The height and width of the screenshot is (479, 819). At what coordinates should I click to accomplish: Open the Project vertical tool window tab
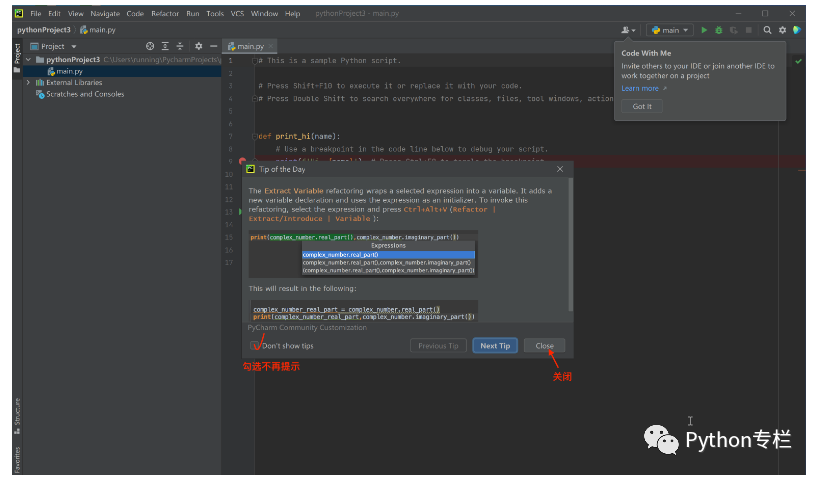[x=17, y=57]
